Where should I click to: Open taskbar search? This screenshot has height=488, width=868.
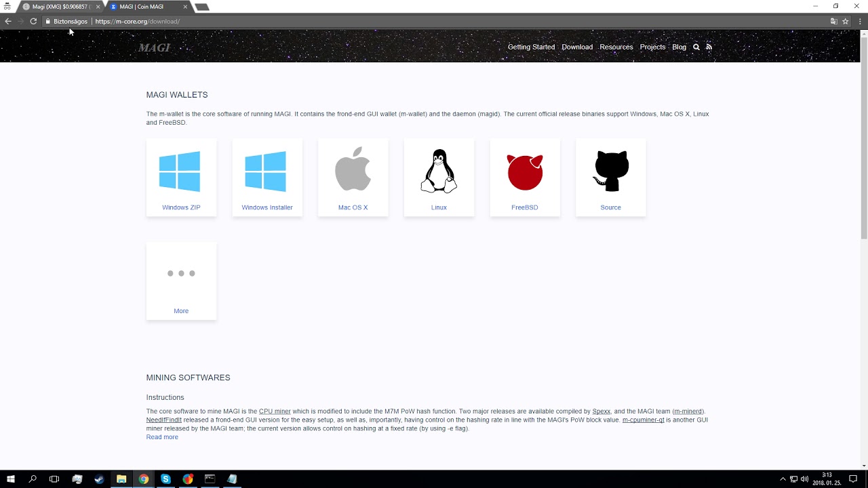point(33,479)
